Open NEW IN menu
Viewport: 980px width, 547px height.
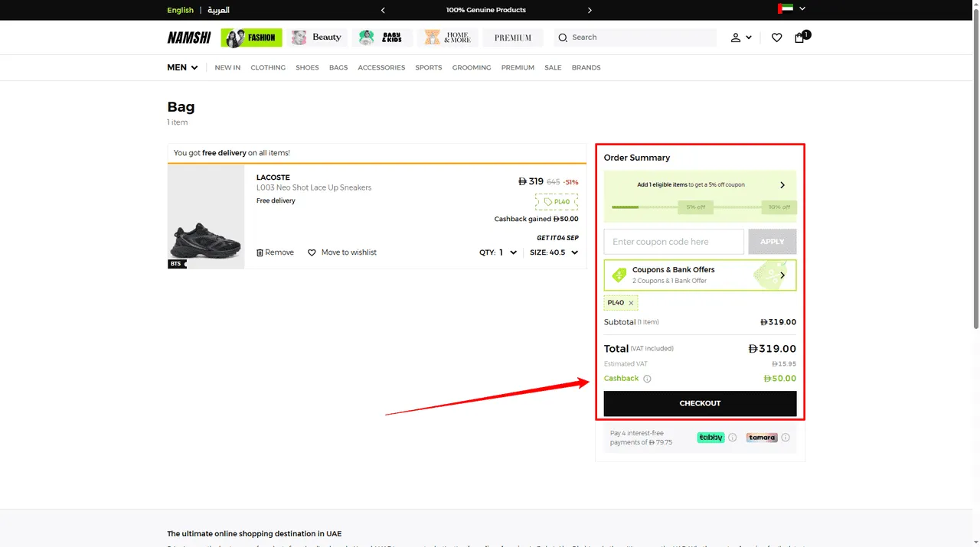227,67
